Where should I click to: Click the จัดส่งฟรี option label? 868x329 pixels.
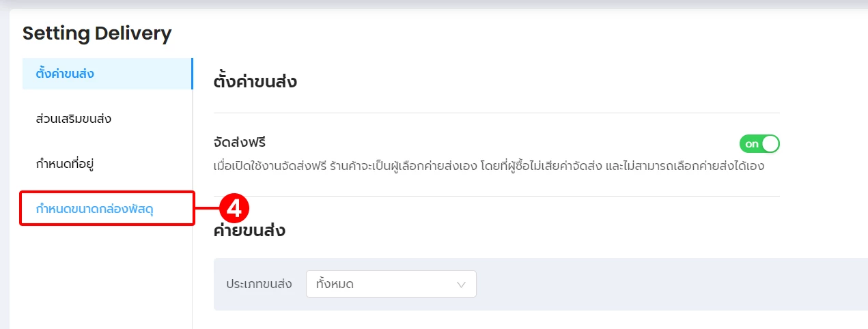[240, 143]
